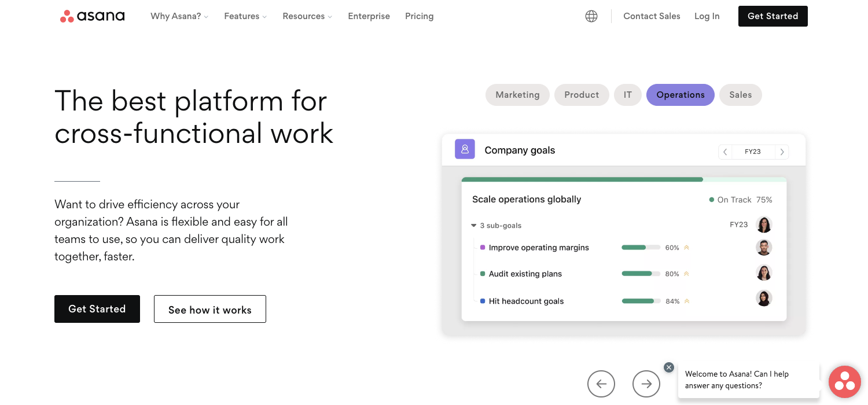Click next fiscal year chevron
868x405 pixels.
click(x=782, y=152)
